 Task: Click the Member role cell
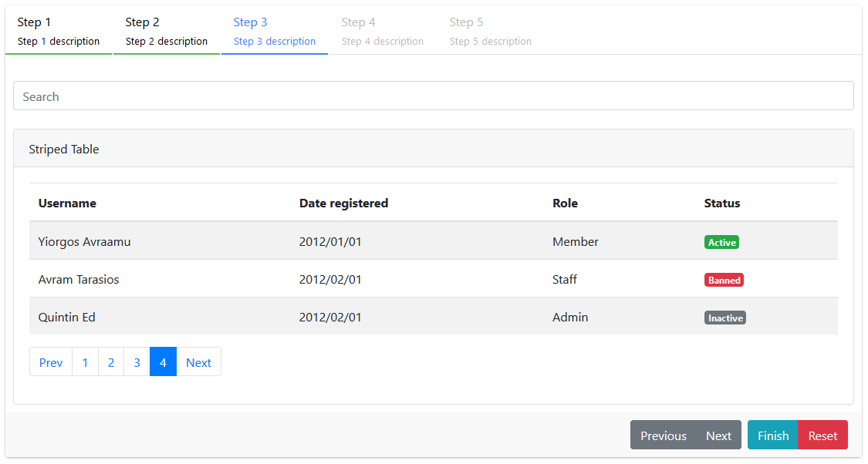620,242
